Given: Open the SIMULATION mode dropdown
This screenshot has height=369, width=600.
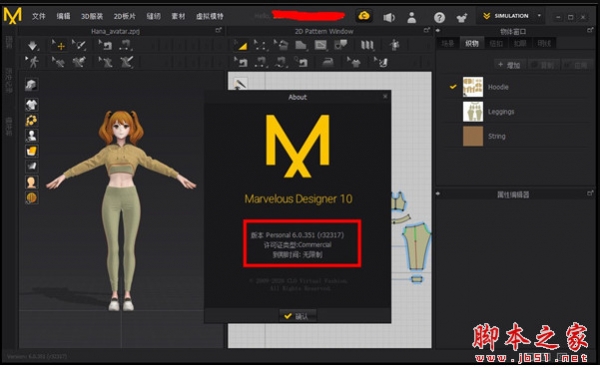Looking at the screenshot, I should 511,16.
